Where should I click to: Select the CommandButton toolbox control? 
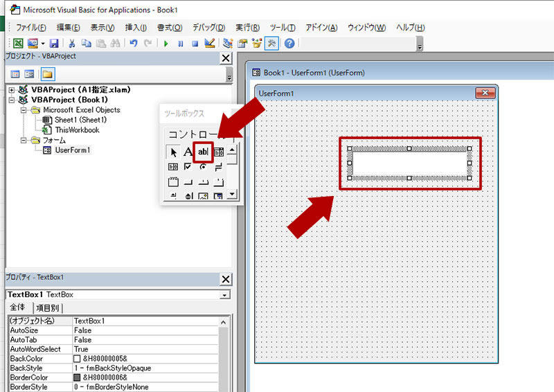[188, 182]
